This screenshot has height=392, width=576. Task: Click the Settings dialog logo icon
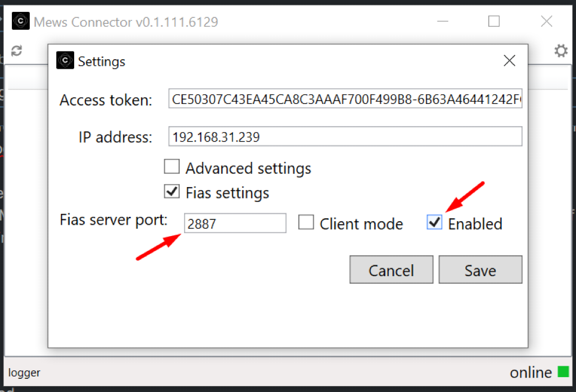click(65, 60)
